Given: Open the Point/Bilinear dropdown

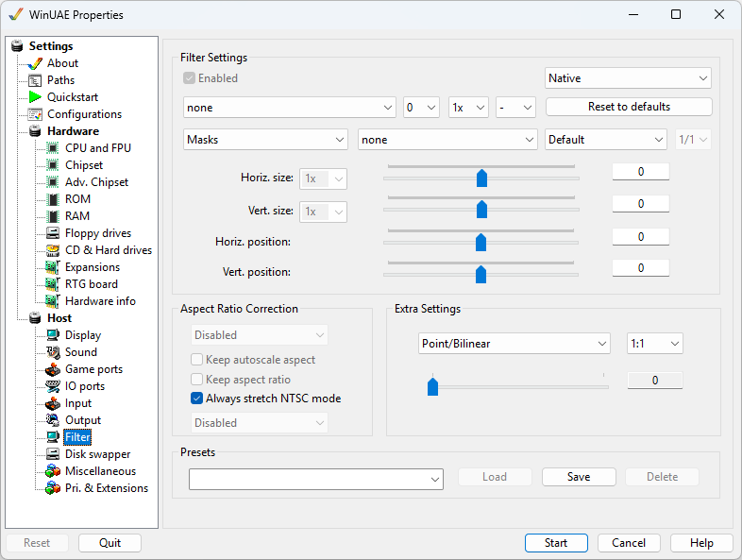Looking at the screenshot, I should (x=514, y=344).
